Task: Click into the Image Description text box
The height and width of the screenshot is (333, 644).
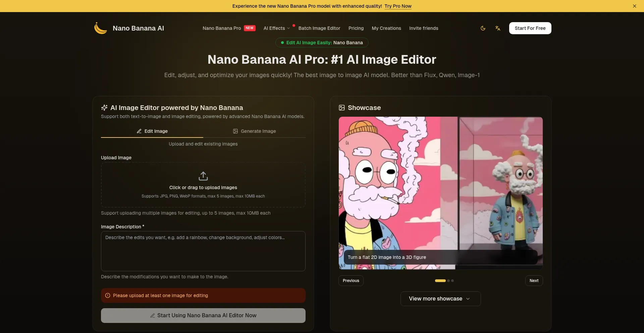Action: pyautogui.click(x=203, y=251)
